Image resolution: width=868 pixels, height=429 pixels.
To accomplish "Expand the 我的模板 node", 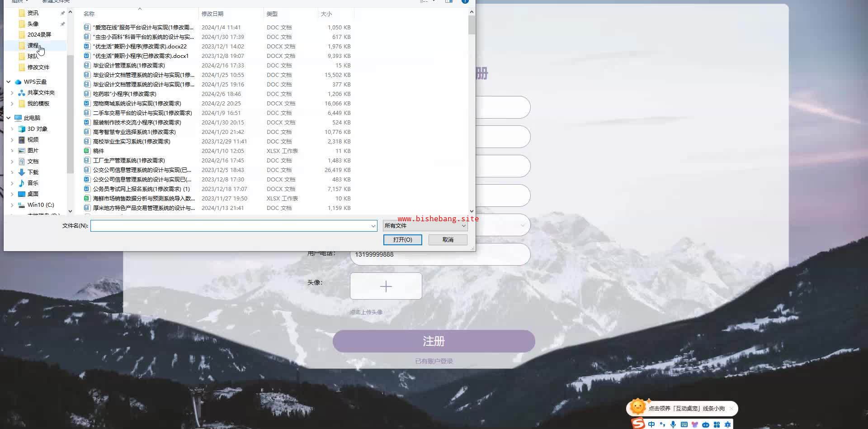I will (12, 104).
